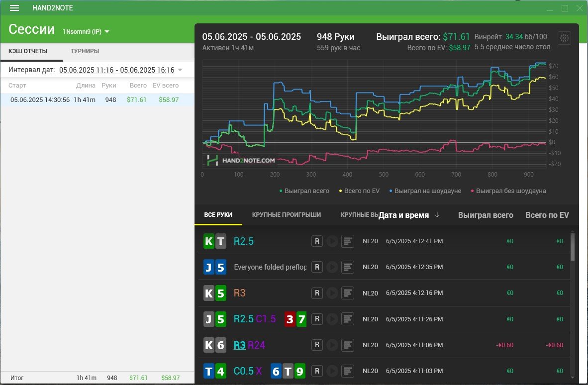This screenshot has width=588, height=385.
Task: Click the R3 action text in K5 row
Action: [239, 293]
